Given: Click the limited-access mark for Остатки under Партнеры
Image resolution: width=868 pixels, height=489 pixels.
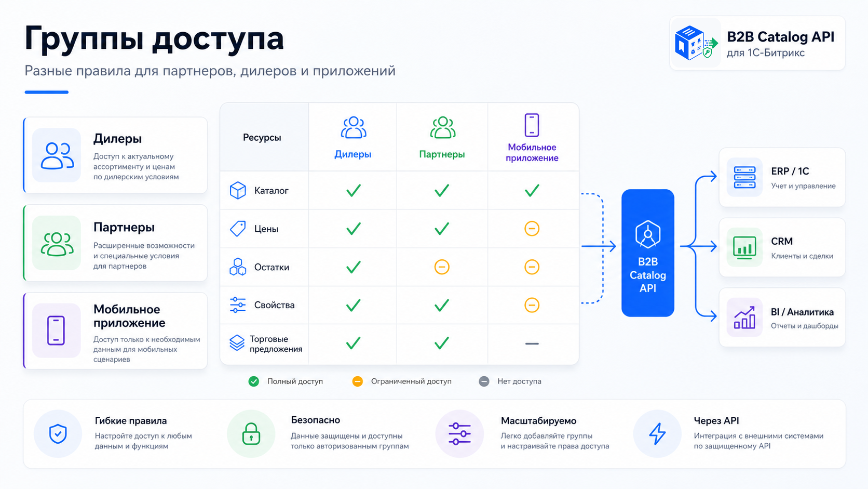Looking at the screenshot, I should pos(442,267).
